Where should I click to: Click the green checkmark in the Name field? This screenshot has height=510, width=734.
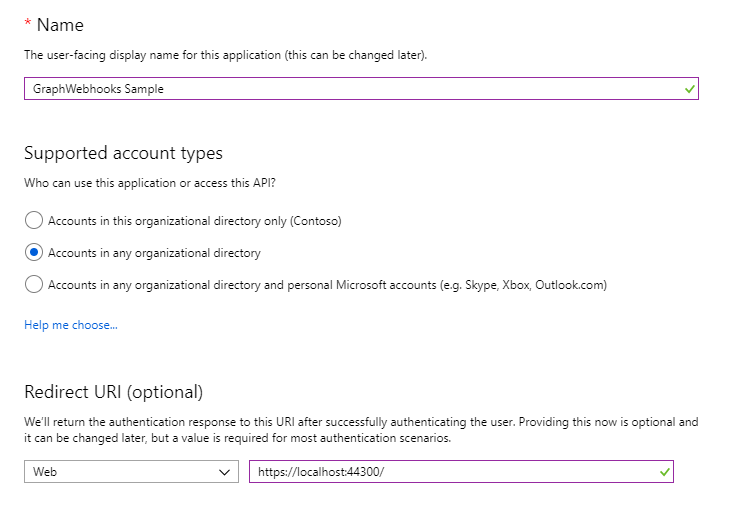tap(689, 89)
